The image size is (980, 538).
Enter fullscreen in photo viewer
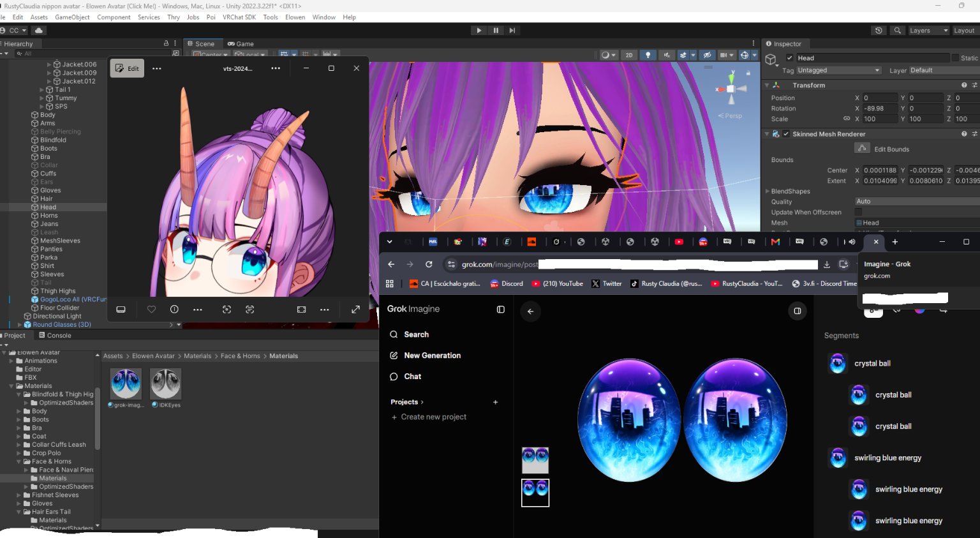(x=355, y=310)
